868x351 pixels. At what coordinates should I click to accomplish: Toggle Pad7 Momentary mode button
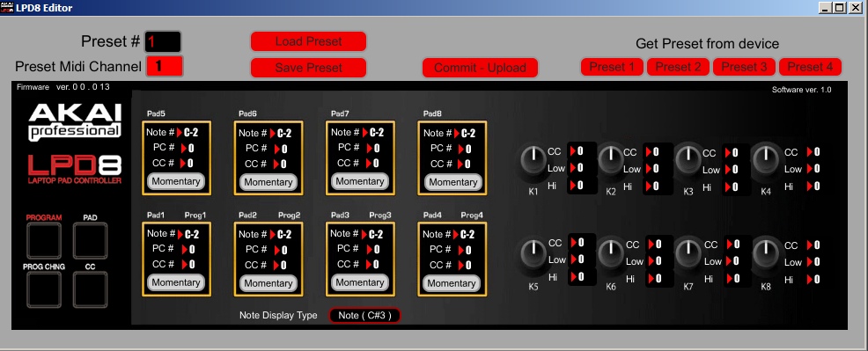(360, 181)
